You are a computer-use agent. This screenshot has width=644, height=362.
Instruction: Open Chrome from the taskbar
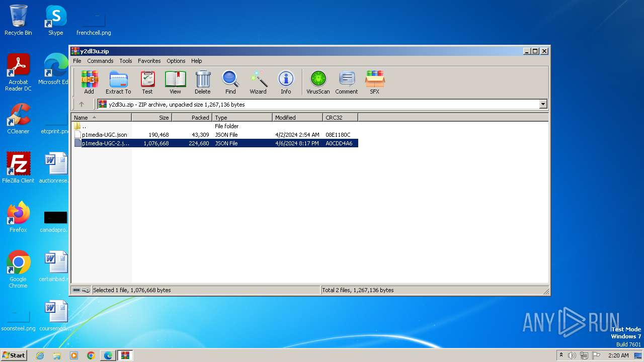[x=91, y=355]
